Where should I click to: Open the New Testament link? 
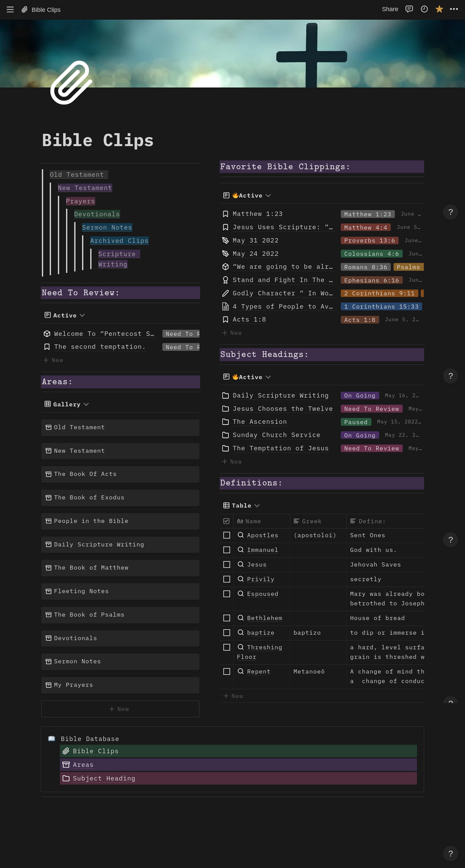click(x=85, y=188)
